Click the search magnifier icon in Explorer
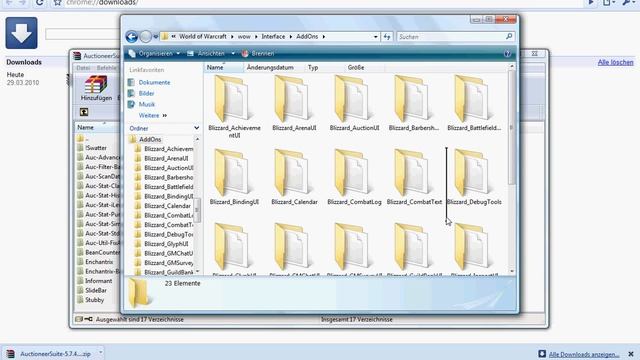Image resolution: width=640 pixels, height=360 pixels. 509,37
